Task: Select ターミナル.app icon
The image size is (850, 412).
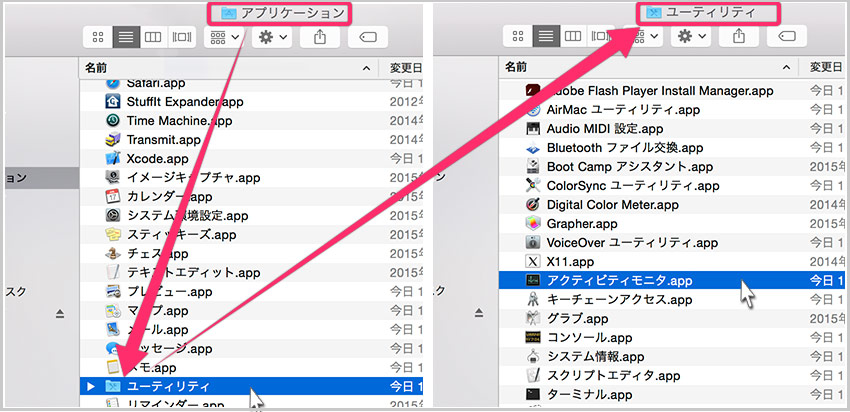Action: click(533, 394)
